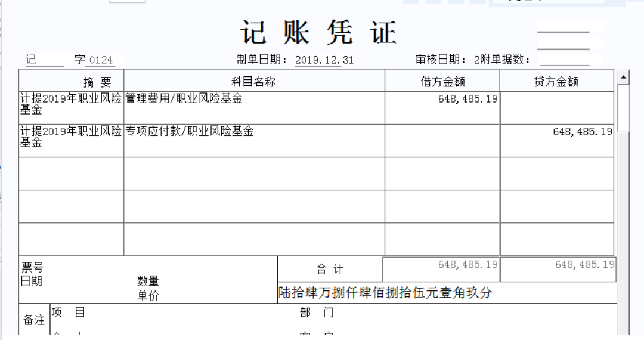Select 管理费用/职业风险基金 account cell

point(254,107)
